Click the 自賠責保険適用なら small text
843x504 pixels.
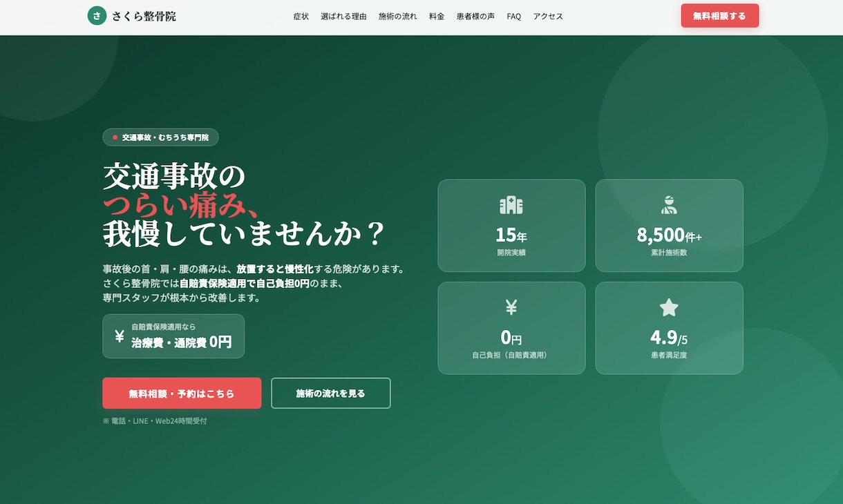pos(164,327)
